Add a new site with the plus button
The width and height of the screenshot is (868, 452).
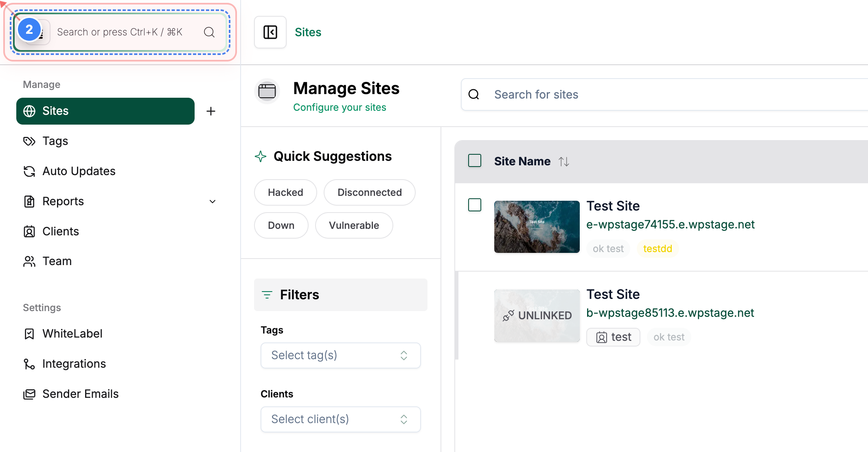[210, 111]
